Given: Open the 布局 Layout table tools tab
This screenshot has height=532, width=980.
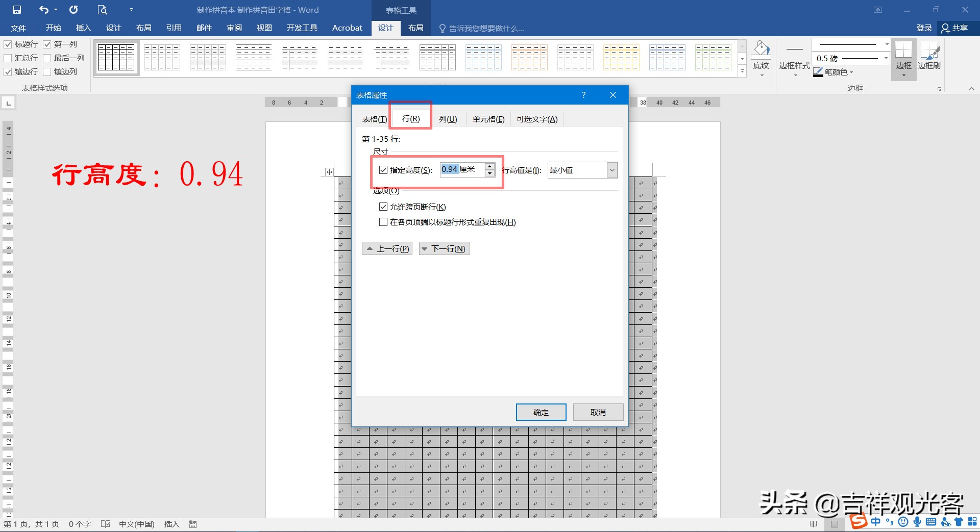Looking at the screenshot, I should pyautogui.click(x=415, y=28).
